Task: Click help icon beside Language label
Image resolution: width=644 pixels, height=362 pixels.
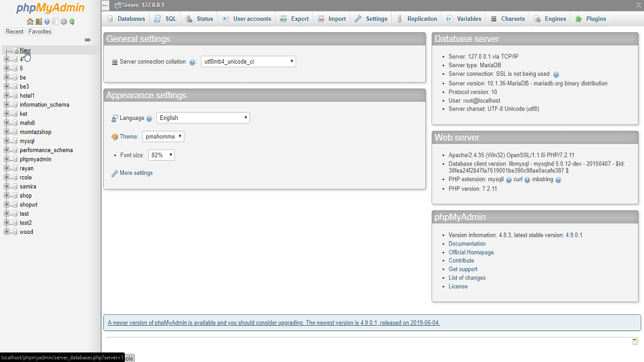Action: 149,119
